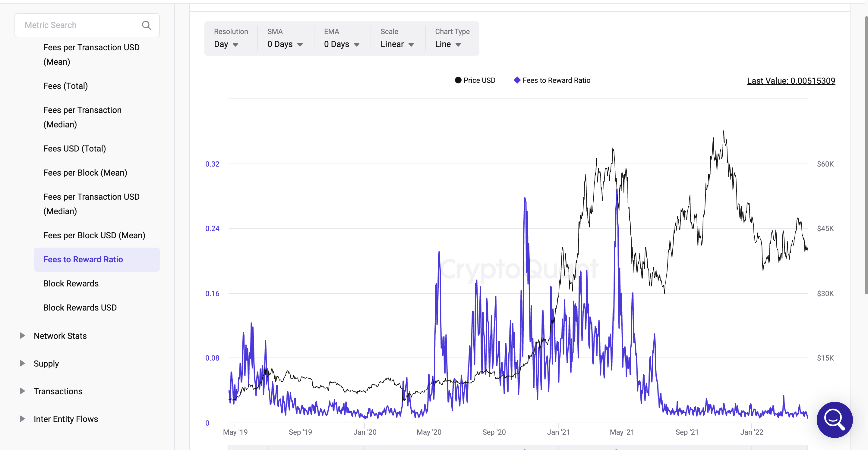Click the Transactions label
Image resolution: width=868 pixels, height=450 pixels.
58,391
